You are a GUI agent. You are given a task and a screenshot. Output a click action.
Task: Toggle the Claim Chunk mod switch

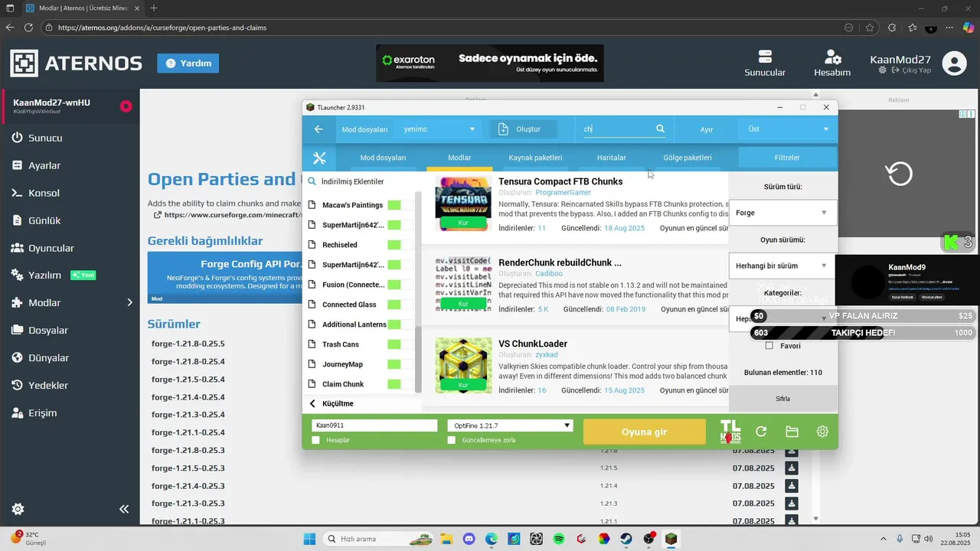(x=400, y=384)
